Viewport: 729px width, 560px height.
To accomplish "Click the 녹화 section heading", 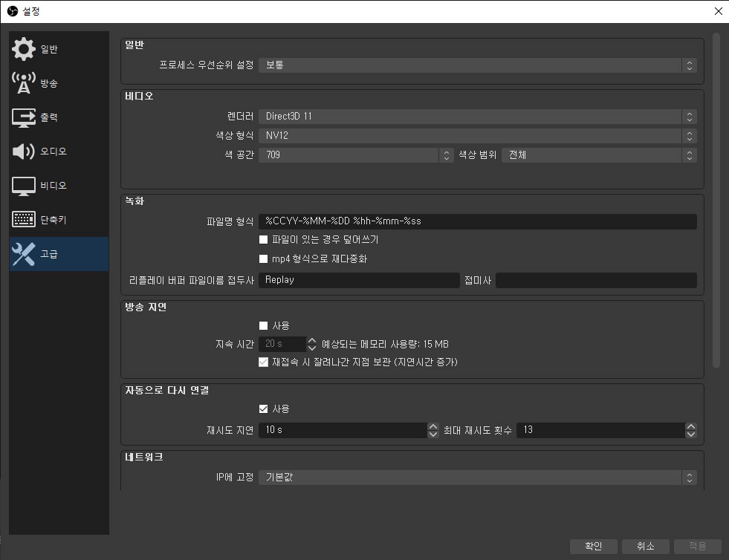I will point(135,201).
